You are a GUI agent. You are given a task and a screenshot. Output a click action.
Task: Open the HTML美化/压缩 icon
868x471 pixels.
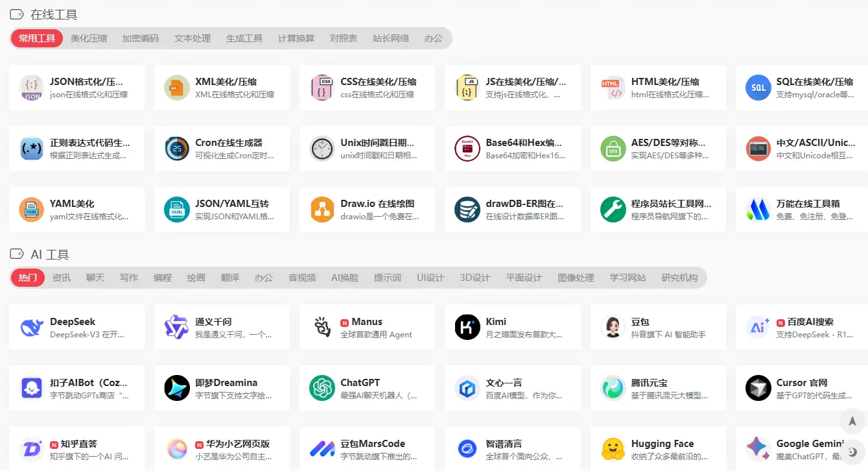pos(613,88)
